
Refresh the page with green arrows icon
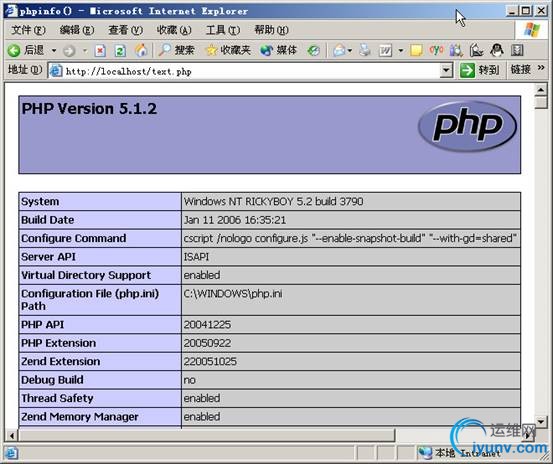(x=120, y=51)
